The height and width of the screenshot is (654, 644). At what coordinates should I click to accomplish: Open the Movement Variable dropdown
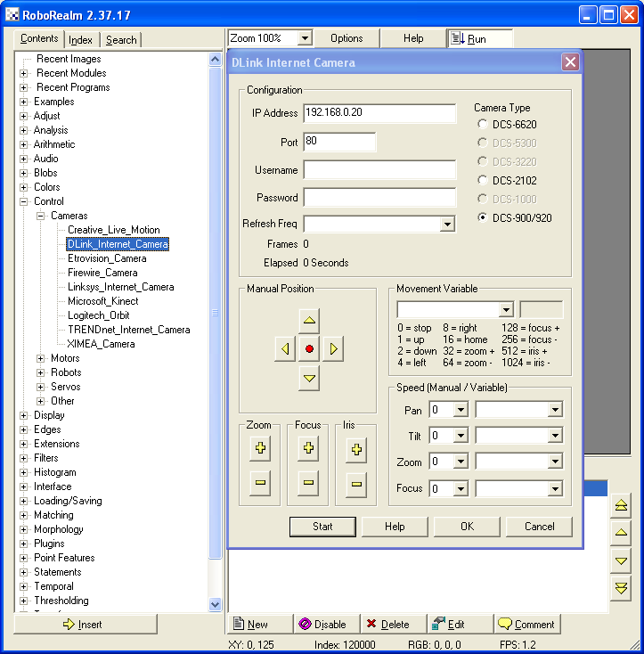506,310
